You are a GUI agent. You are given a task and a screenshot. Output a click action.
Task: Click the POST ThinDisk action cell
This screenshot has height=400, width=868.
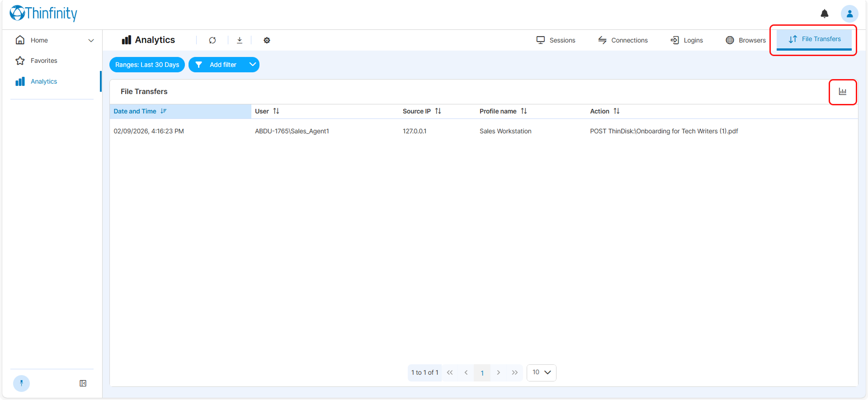(664, 131)
